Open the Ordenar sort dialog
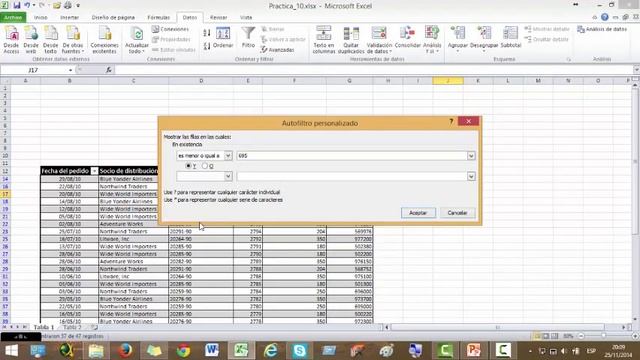 tap(223, 38)
